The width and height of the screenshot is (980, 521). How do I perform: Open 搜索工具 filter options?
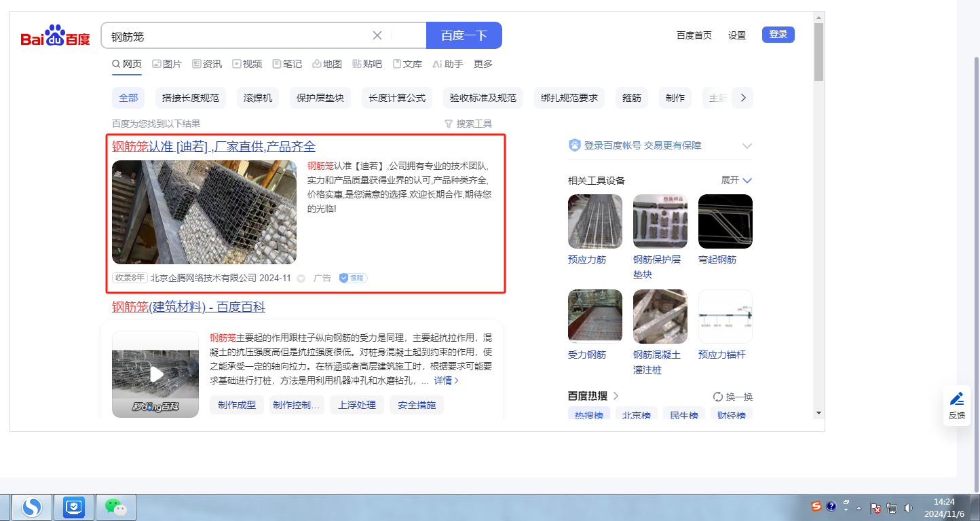pyautogui.click(x=468, y=124)
